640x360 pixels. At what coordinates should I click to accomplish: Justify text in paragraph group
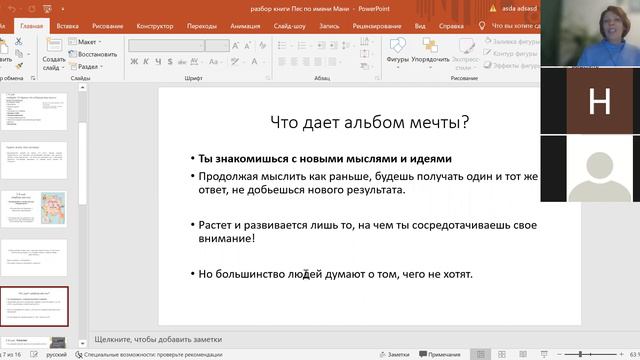[318, 62]
